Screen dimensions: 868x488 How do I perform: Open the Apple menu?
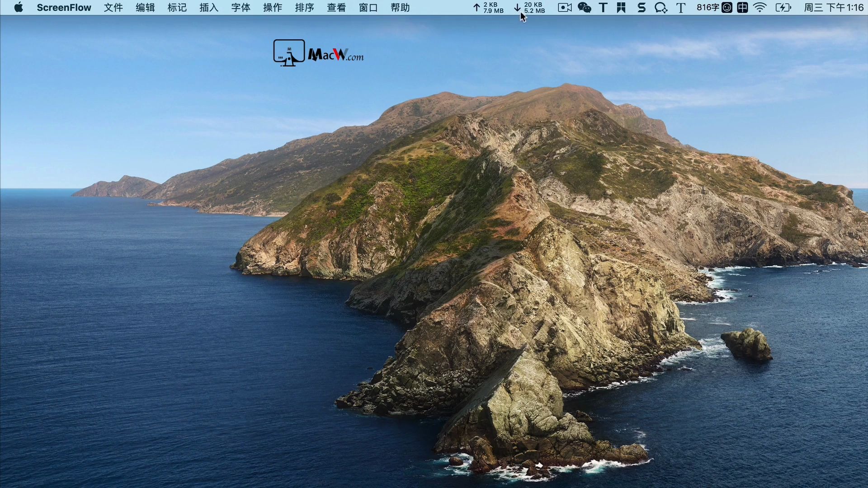[19, 7]
